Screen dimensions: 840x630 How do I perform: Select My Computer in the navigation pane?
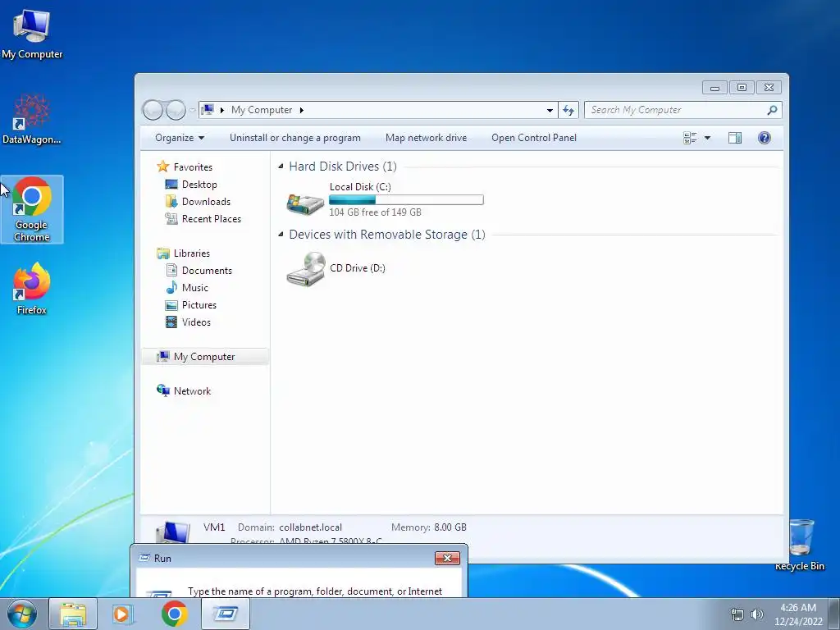204,357
